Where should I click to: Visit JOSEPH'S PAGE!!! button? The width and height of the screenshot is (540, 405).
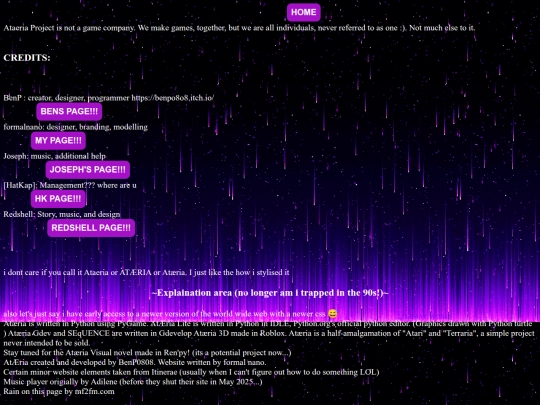click(x=88, y=170)
